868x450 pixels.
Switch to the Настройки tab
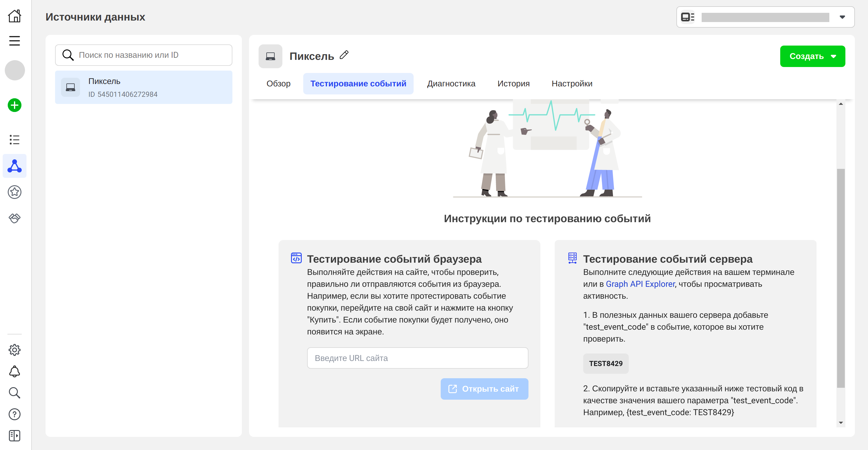coord(572,84)
